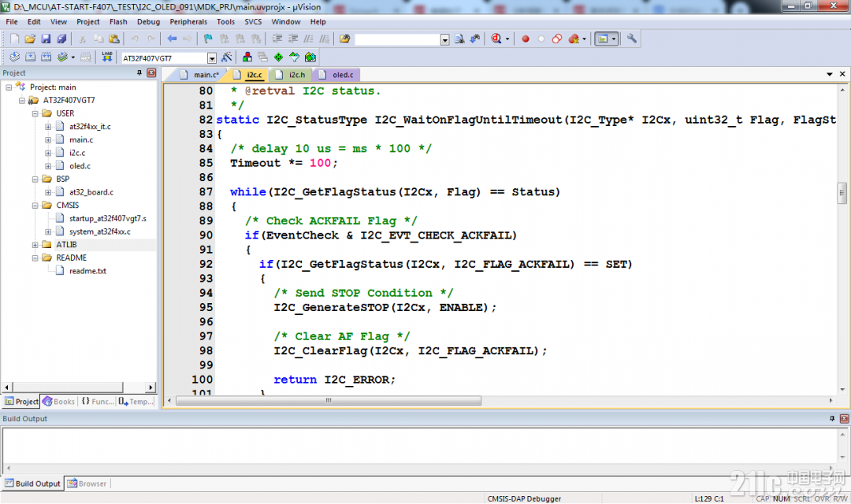
Task: Click the Find binoculars-document icon
Action: point(459,39)
